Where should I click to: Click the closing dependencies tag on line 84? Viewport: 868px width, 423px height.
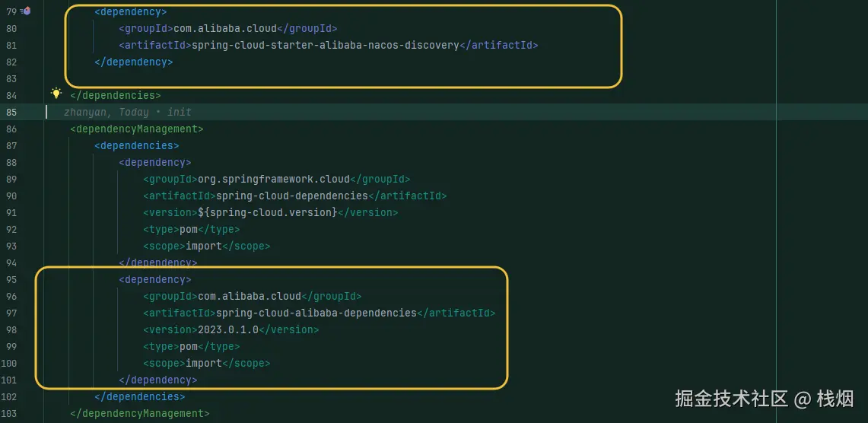tap(116, 95)
